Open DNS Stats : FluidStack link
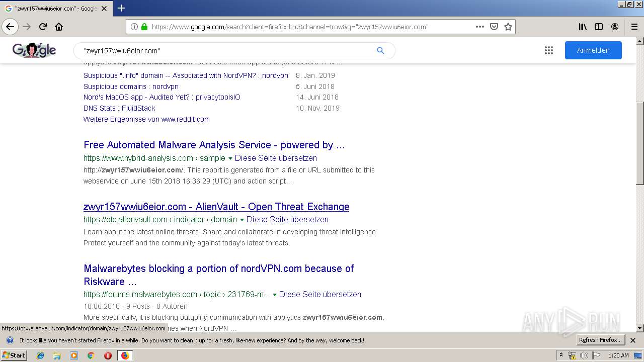 point(119,108)
